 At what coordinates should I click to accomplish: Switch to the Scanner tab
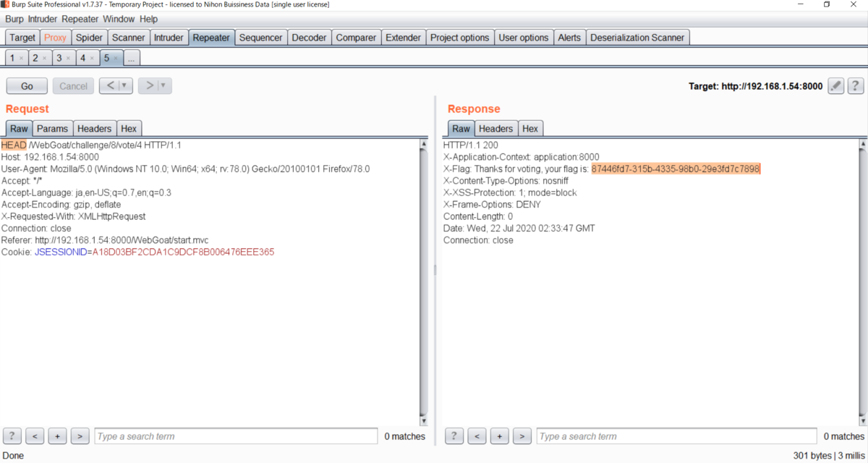[129, 38]
